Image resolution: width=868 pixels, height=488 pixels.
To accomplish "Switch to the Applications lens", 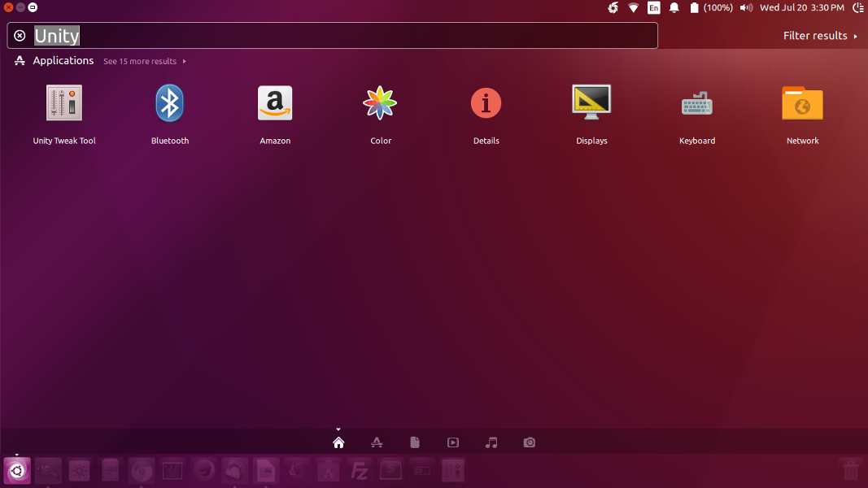I will point(377,442).
